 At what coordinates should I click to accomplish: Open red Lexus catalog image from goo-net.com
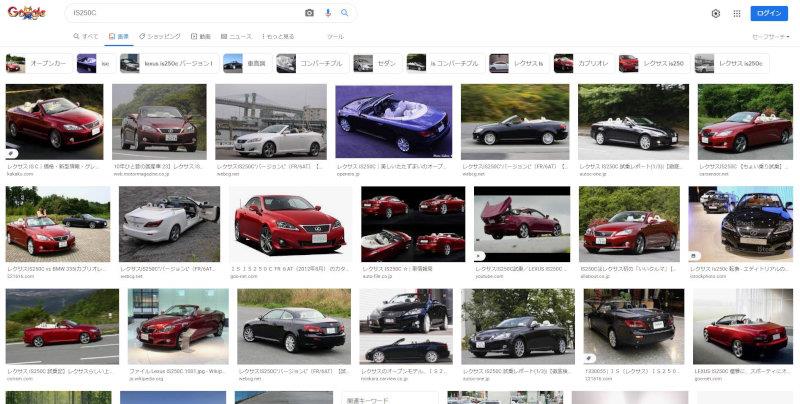click(290, 224)
